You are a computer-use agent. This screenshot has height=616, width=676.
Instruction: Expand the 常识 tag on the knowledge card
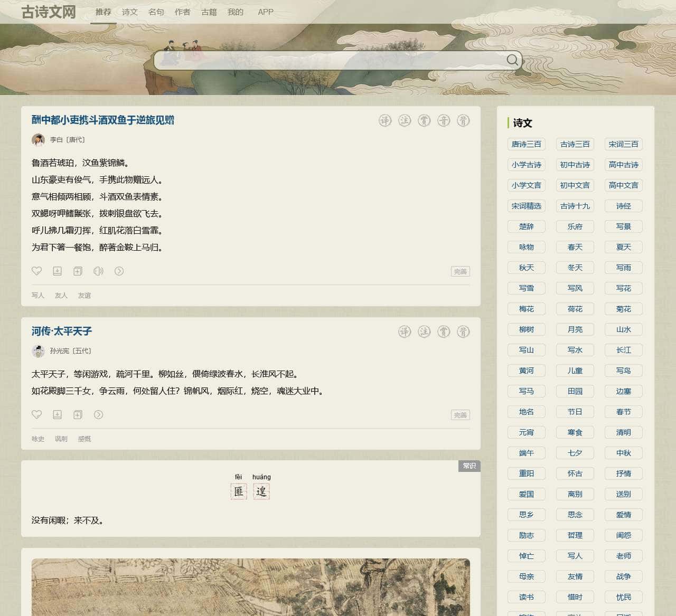click(x=469, y=466)
